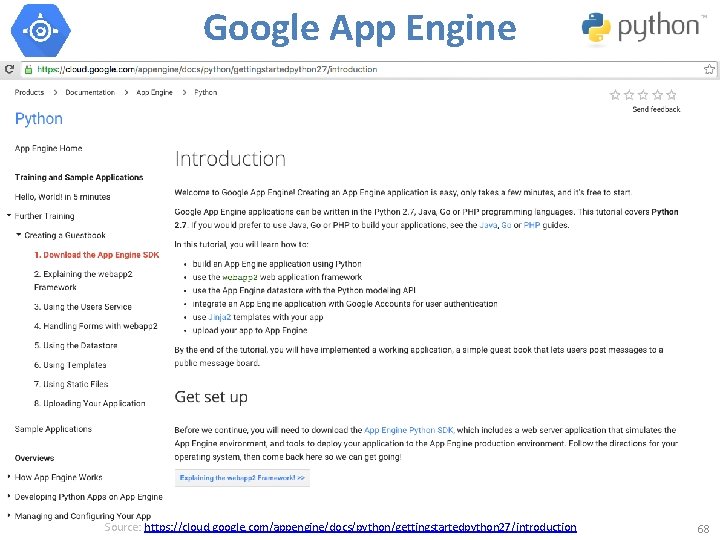Select 7. Using Static Files
The height and width of the screenshot is (540, 720).
coord(71,384)
